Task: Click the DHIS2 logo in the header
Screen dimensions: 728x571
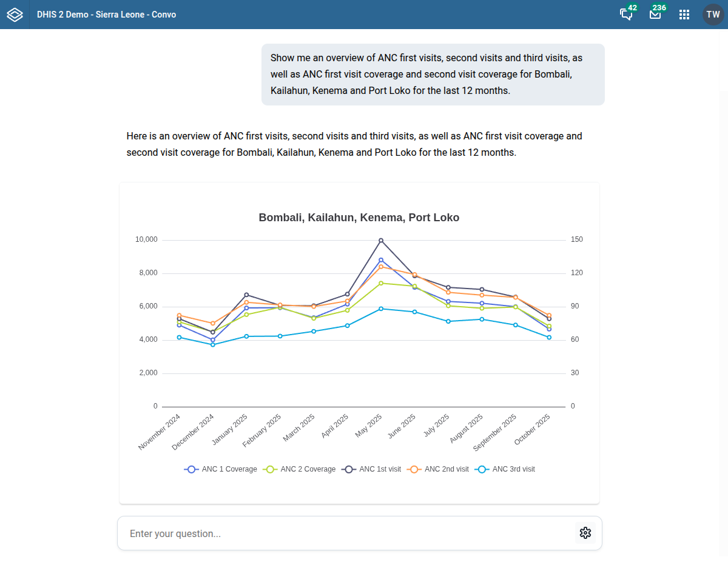Action: coord(15,14)
